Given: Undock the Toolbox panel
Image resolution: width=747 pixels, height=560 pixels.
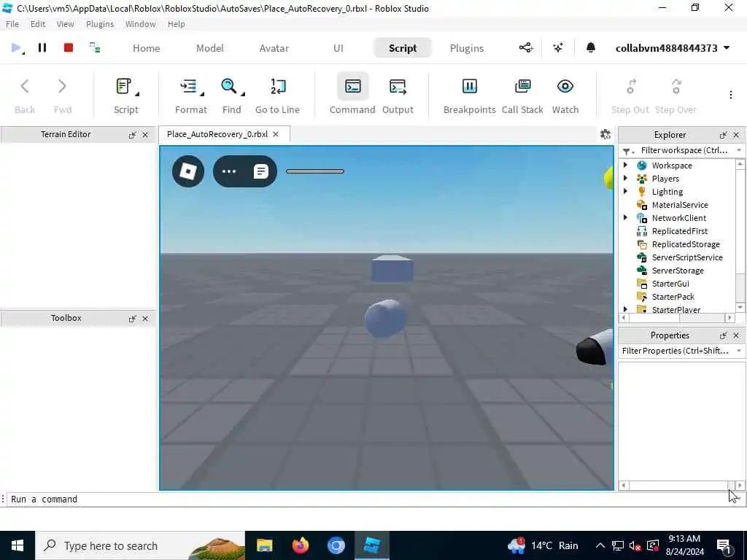Looking at the screenshot, I should [133, 319].
